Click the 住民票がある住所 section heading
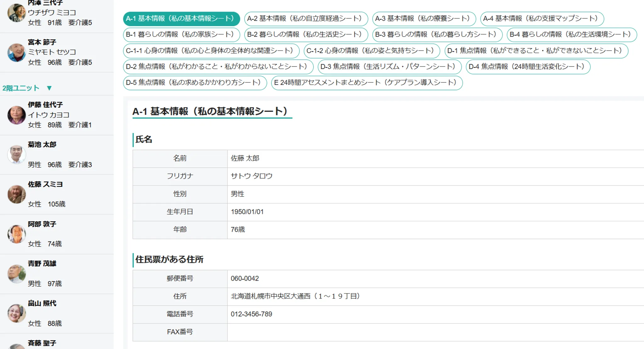This screenshot has height=349, width=644. [169, 259]
